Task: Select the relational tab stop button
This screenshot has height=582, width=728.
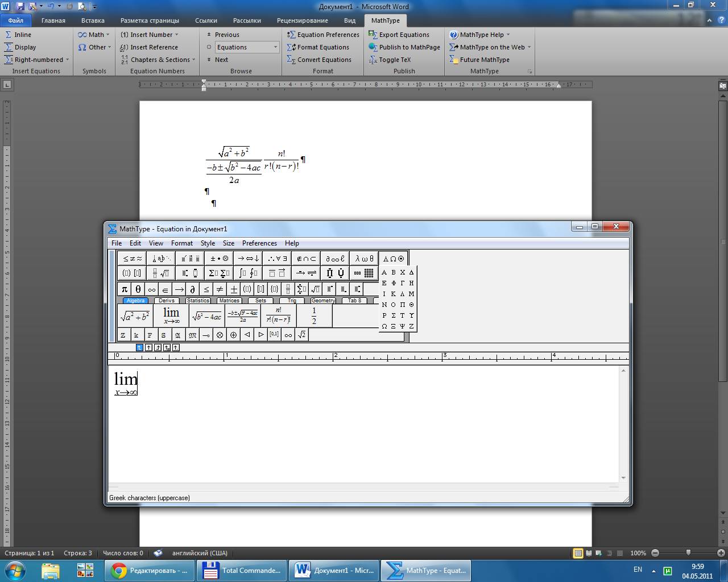Action: [167, 347]
